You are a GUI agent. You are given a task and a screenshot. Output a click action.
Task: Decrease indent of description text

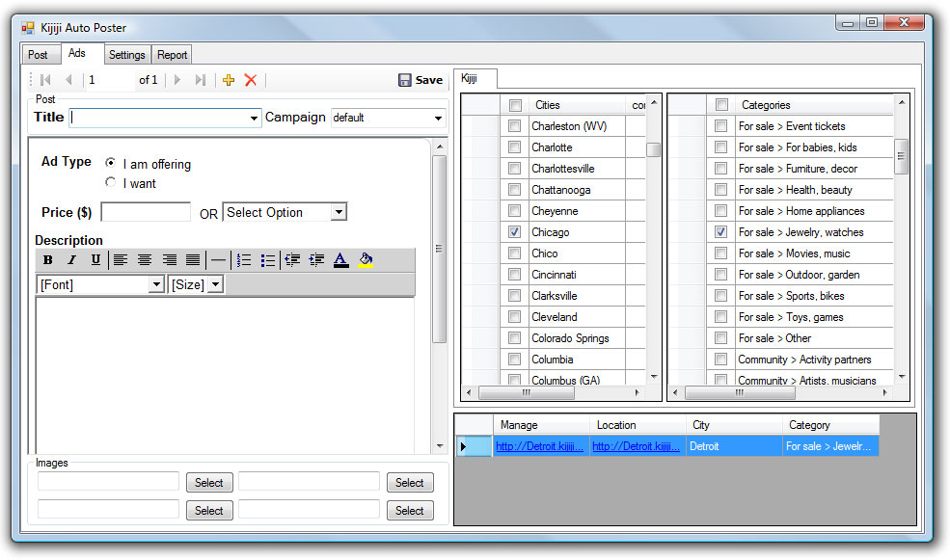point(292,259)
